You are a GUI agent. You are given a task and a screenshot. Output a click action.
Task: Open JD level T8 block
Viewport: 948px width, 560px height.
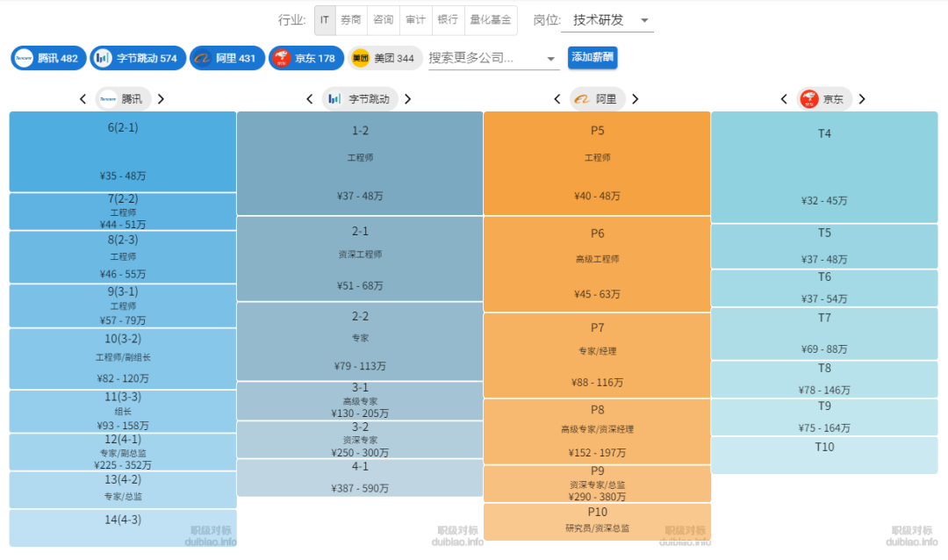tap(824, 379)
